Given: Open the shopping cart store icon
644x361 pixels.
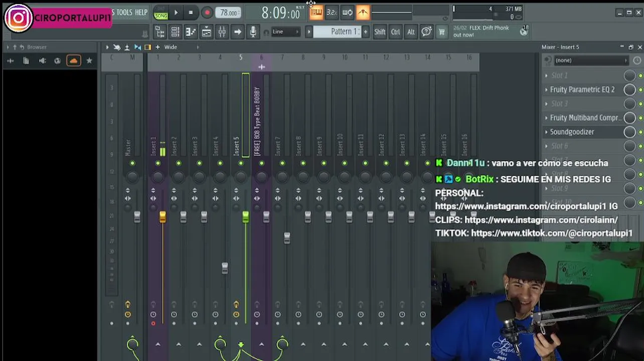Looking at the screenshot, I should [442, 32].
